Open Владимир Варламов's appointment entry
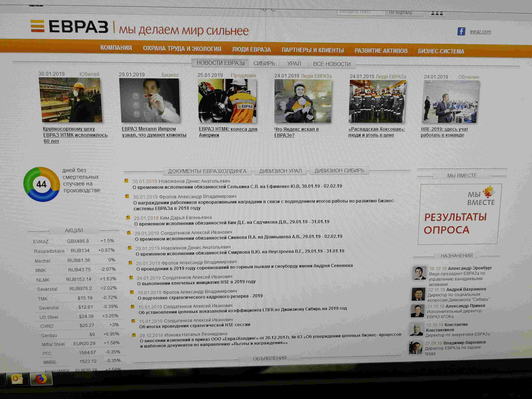The width and height of the screenshot is (532, 399). point(455,348)
